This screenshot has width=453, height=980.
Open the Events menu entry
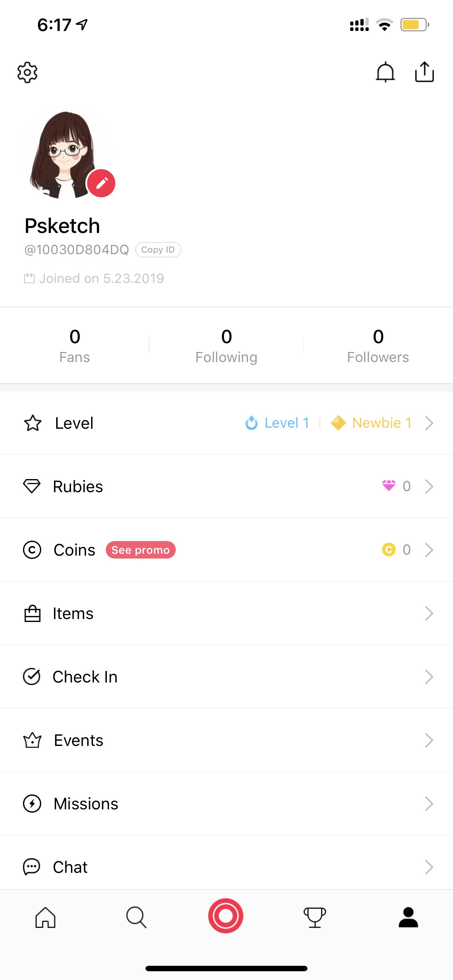(226, 740)
